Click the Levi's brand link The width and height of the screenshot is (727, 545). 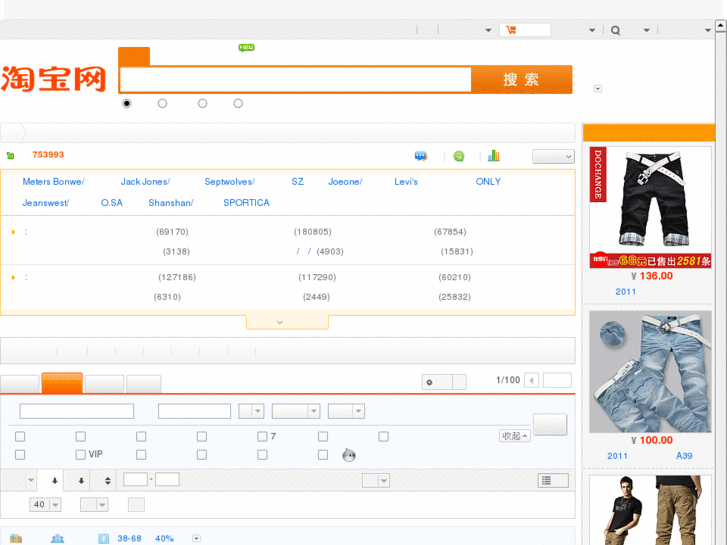(x=406, y=182)
